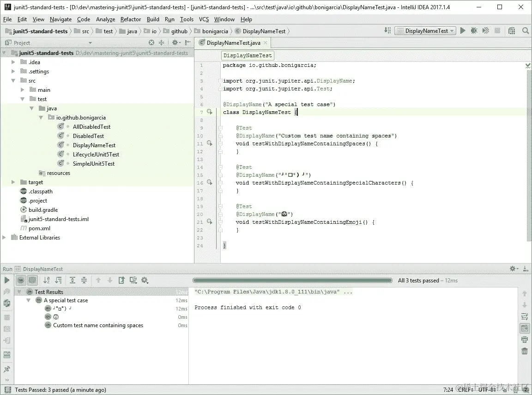The height and width of the screenshot is (395, 532).
Task: Click 'junit5-standard-tests' breadcrumb in navigation bar
Action: [36, 31]
